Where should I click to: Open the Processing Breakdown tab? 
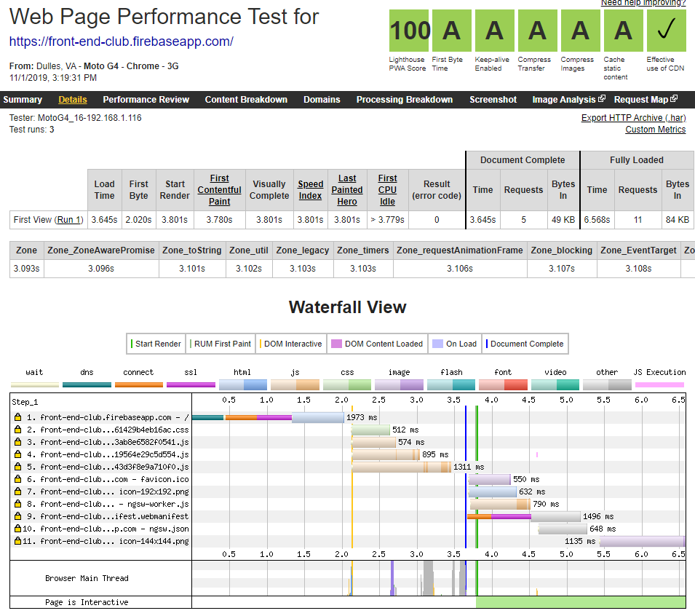(x=405, y=100)
